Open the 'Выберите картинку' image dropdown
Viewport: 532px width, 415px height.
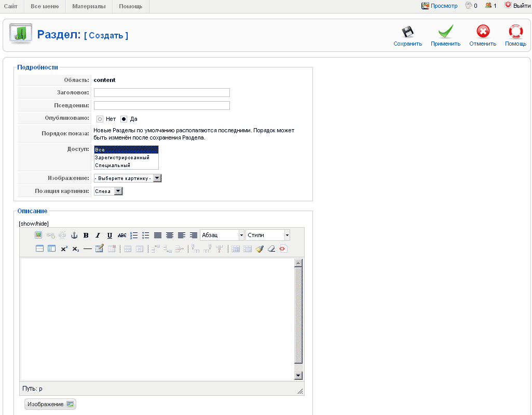(128, 178)
